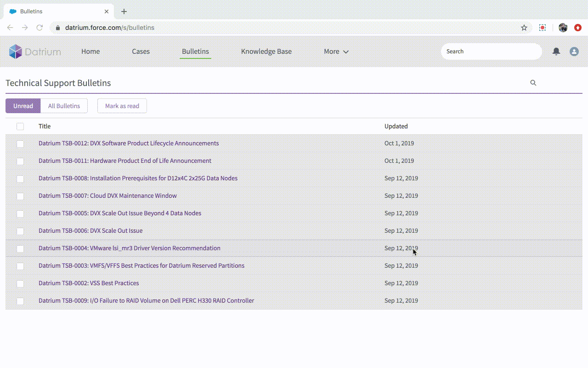Open TSB-0002 VSS Best Practices

[x=89, y=283]
